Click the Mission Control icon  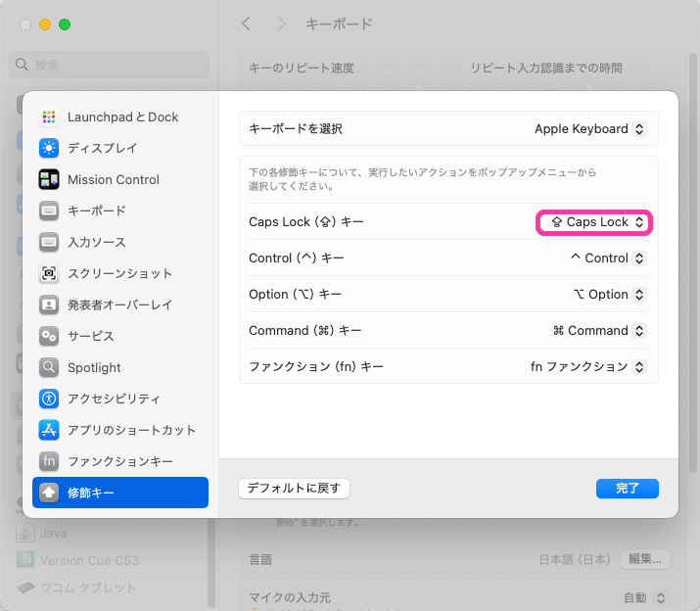(x=49, y=180)
